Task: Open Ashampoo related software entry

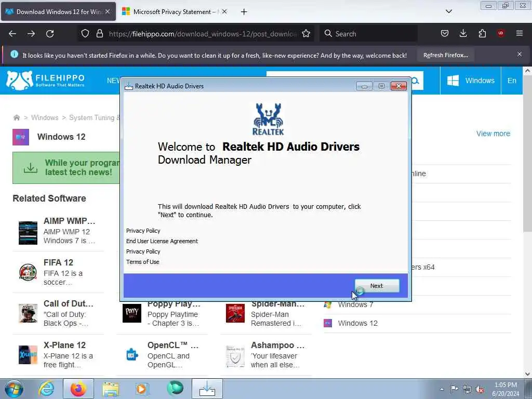Action: pyautogui.click(x=266, y=354)
